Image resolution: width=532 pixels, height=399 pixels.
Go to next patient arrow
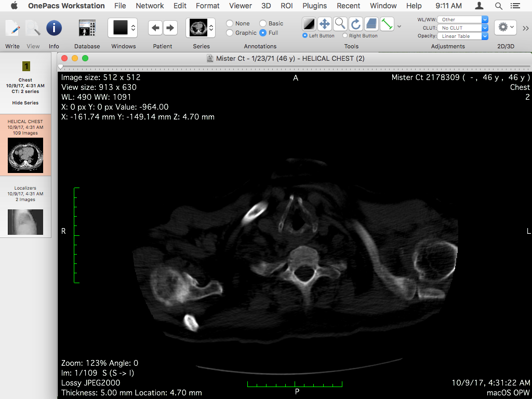[x=170, y=28]
